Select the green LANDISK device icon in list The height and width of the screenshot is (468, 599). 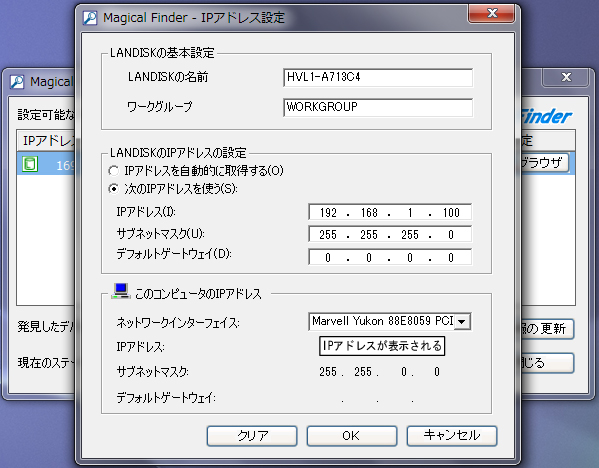click(29, 164)
